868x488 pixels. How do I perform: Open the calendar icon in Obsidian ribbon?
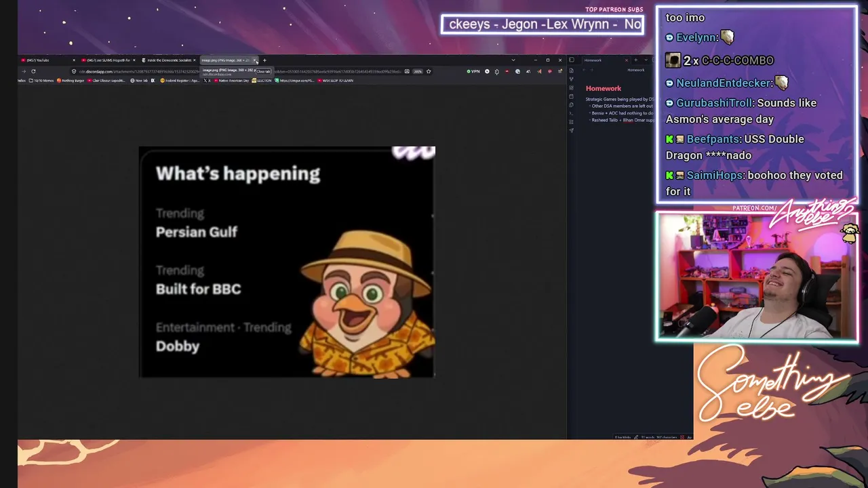(571, 96)
